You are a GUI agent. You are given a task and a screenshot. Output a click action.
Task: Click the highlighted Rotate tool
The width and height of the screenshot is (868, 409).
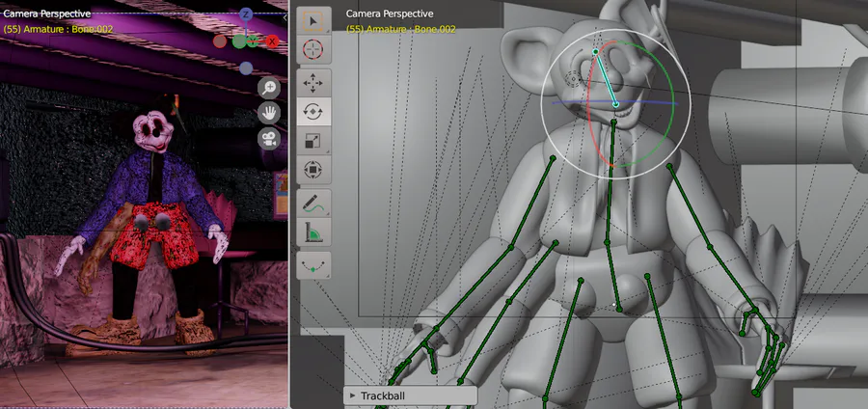point(313,112)
